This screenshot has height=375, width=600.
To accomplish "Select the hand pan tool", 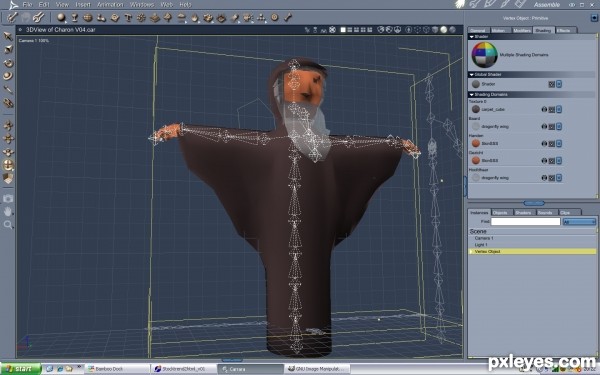I will click(8, 211).
